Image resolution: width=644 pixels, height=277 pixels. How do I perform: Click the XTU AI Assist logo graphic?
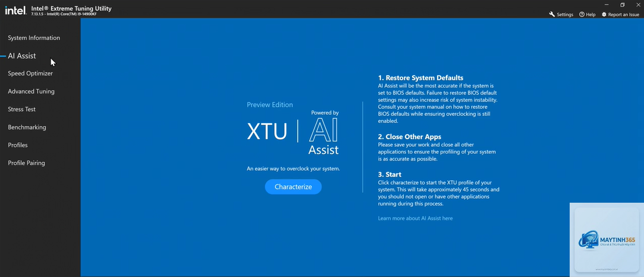(x=293, y=132)
